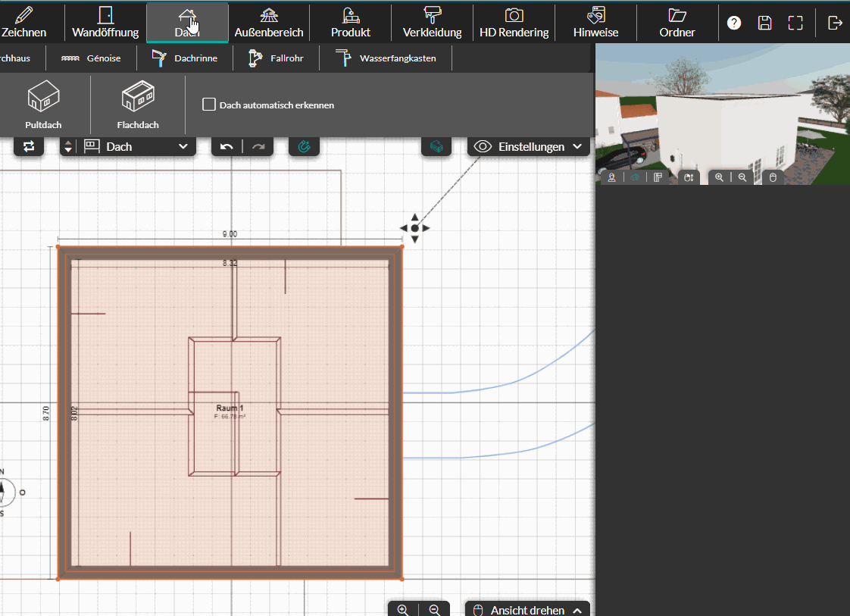
Task: Select the Génoise roof option
Action: 91,58
